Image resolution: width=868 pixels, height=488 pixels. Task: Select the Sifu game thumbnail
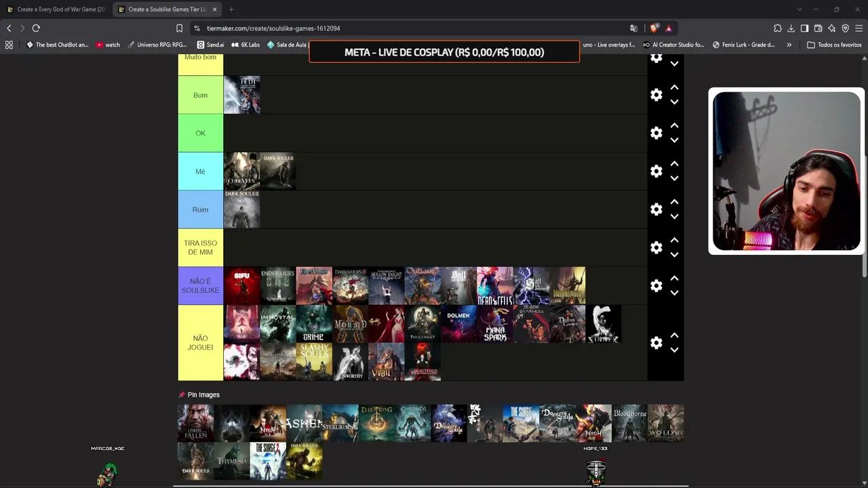[241, 286]
